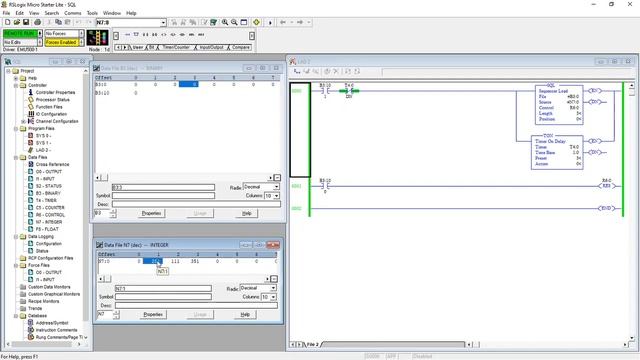Screen dimensions: 640x360
Task: Click Properties button in B3 data file window
Action: click(151, 213)
